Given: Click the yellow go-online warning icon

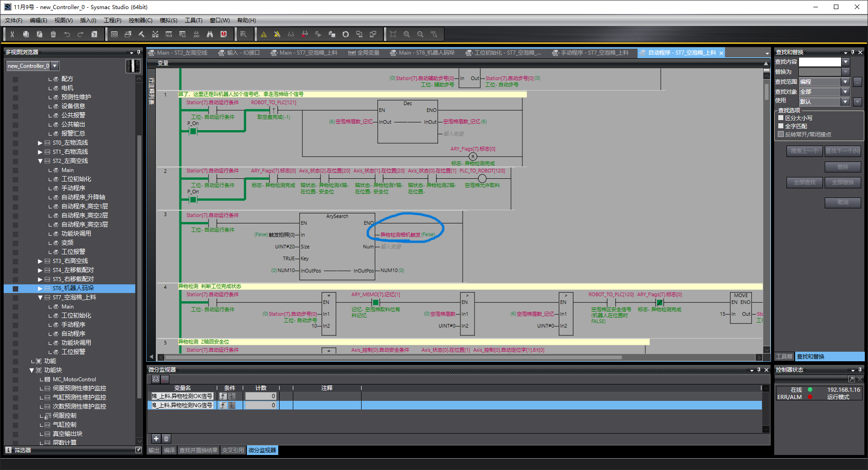Looking at the screenshot, I should coord(264,34).
